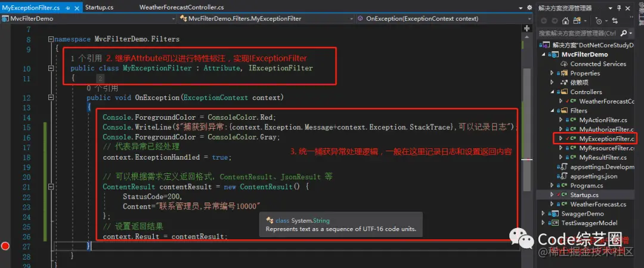Click the Controllers folder icon
The width and height of the screenshot is (644, 268).
pos(564,92)
